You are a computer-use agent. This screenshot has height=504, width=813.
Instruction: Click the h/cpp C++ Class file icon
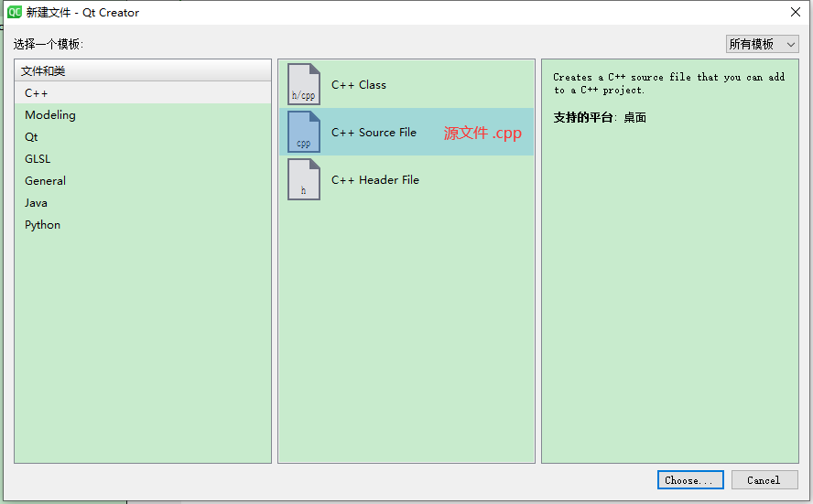[304, 84]
